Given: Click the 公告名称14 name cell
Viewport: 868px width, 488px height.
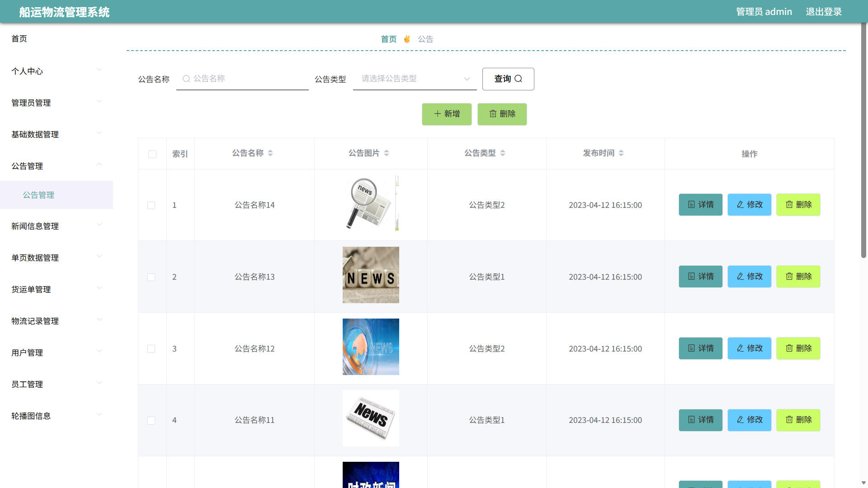Looking at the screenshot, I should tap(255, 205).
